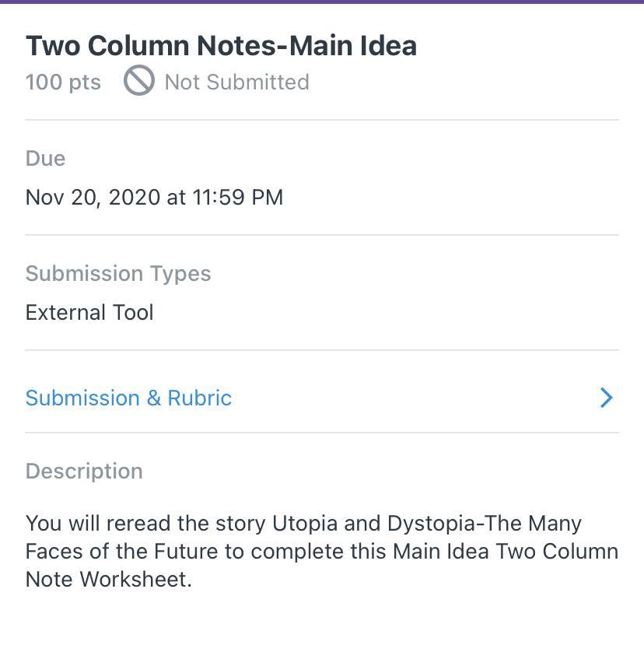Viewport: 644px width, 645px height.
Task: Expand the Submission & Rubric chevron arrow
Action: pyautogui.click(x=607, y=398)
